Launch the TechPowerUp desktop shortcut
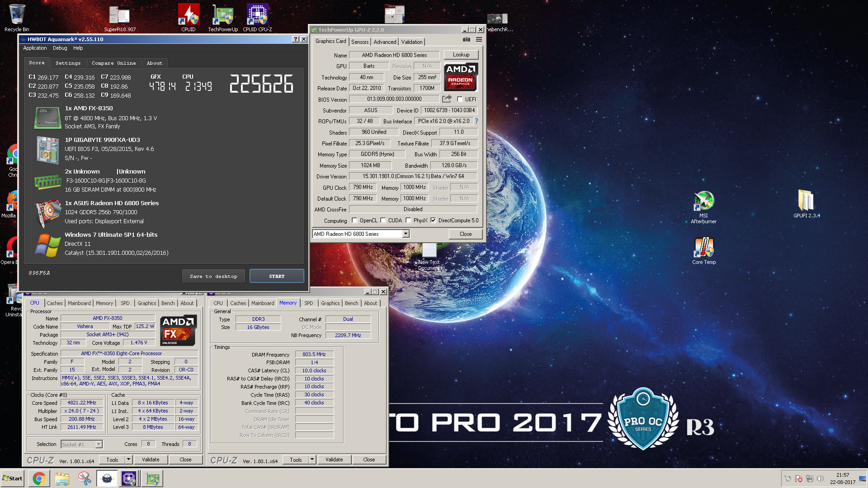The height and width of the screenshot is (488, 868). tap(223, 18)
